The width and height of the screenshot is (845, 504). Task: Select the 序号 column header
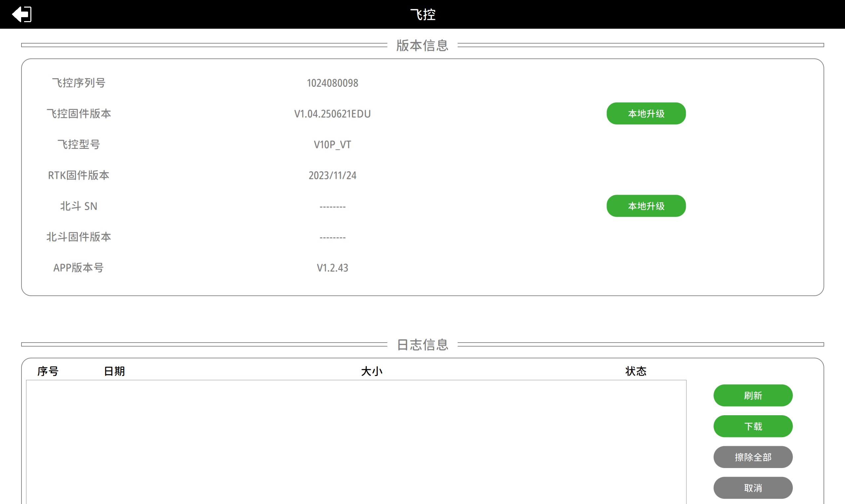tap(48, 371)
